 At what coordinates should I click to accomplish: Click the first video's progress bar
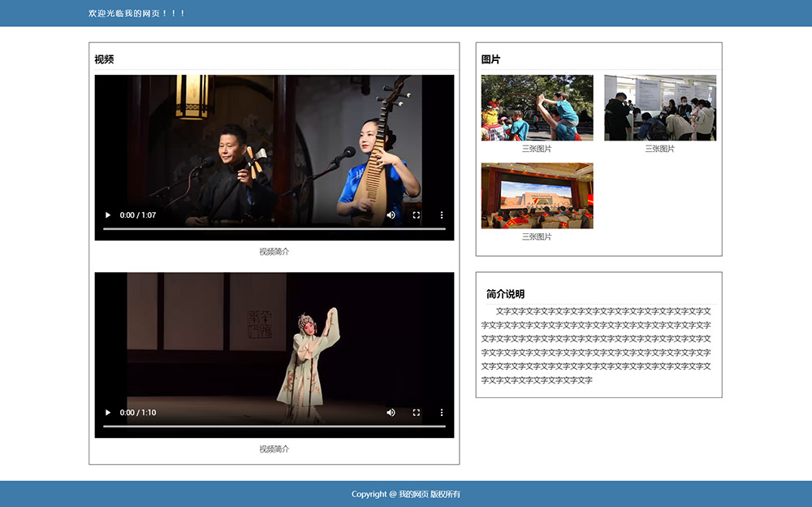point(274,229)
